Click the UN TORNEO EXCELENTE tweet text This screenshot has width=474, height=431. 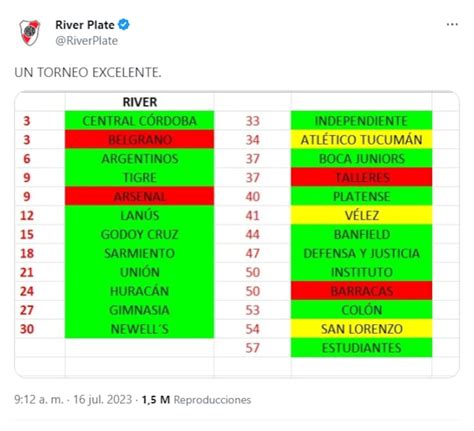click(88, 72)
